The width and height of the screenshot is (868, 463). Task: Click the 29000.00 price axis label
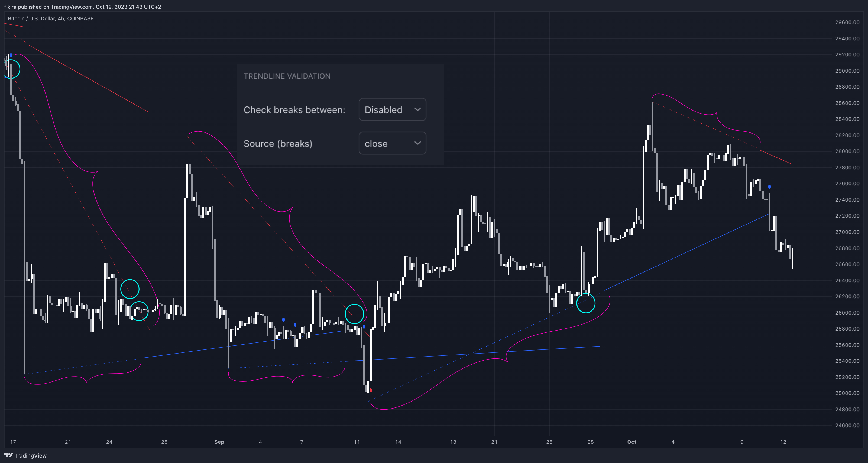847,71
